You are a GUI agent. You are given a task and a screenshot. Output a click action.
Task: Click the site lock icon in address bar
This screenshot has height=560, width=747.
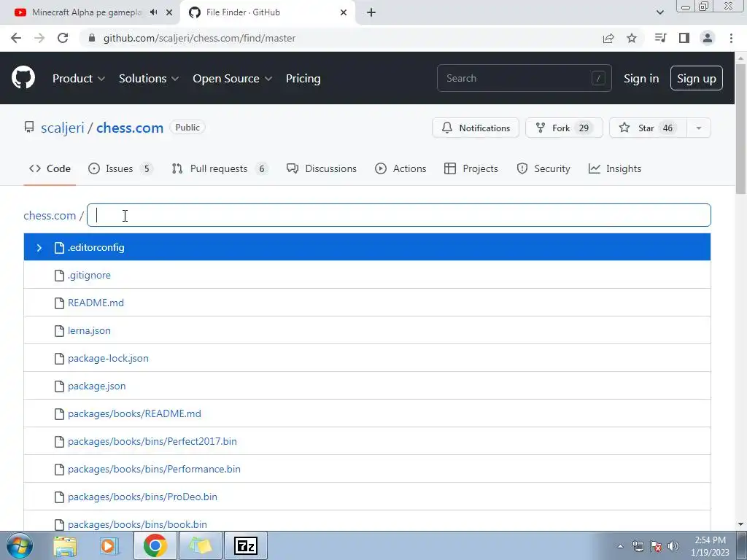click(92, 38)
